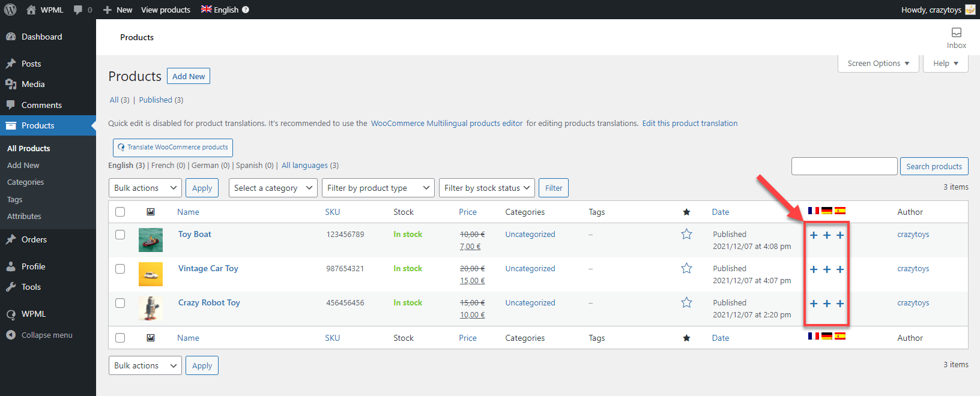
Task: Open the WordPress logo menu
Action: [10, 10]
